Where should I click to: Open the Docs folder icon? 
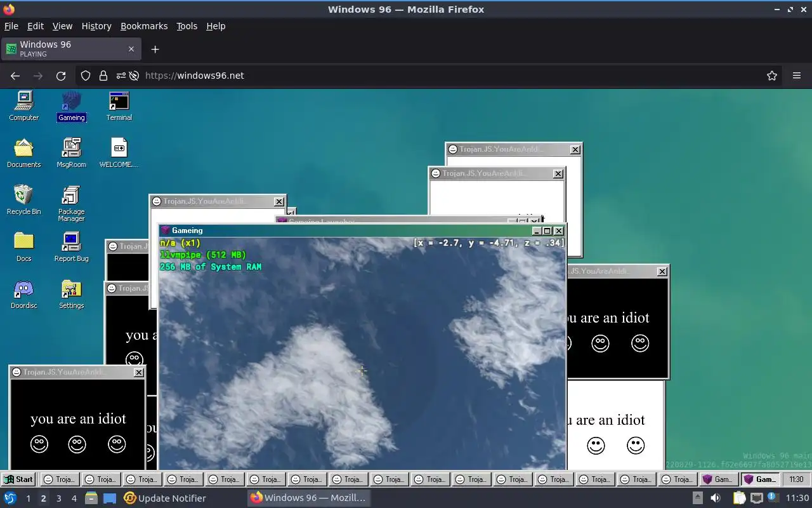pos(24,247)
